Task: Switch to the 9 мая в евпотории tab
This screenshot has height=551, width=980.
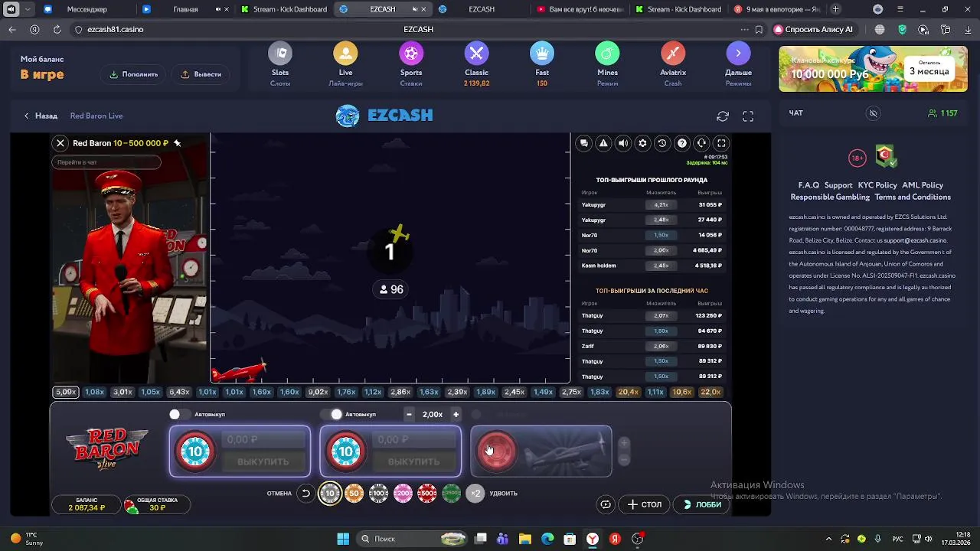Action: [x=776, y=9]
